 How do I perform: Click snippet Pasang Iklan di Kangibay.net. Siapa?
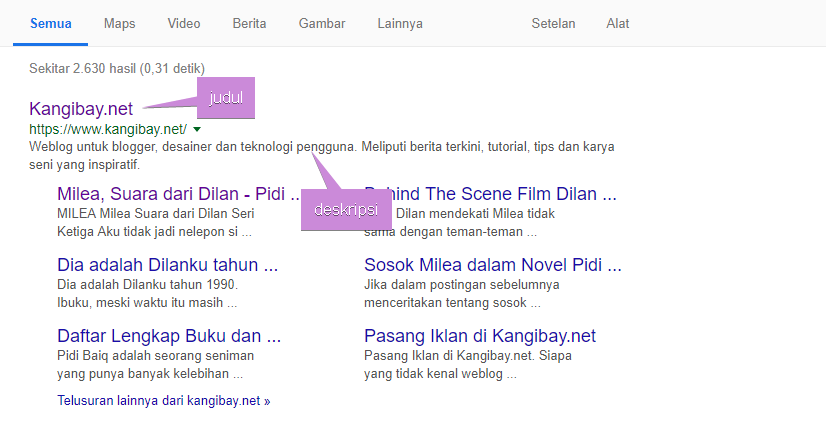click(468, 364)
